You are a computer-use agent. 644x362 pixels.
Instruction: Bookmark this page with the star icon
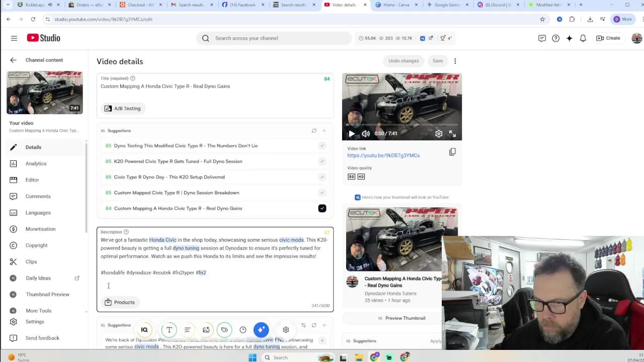[x=542, y=19]
